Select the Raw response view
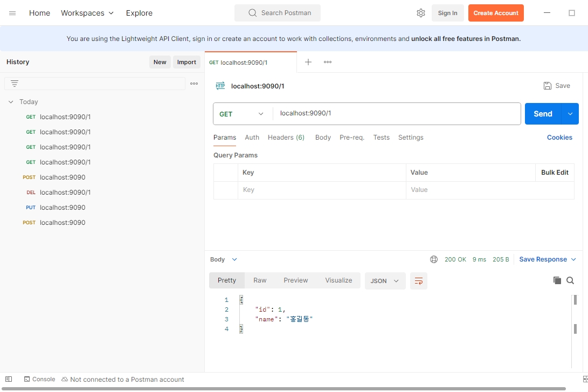Screen dimensions: 588x392 [x=260, y=280]
